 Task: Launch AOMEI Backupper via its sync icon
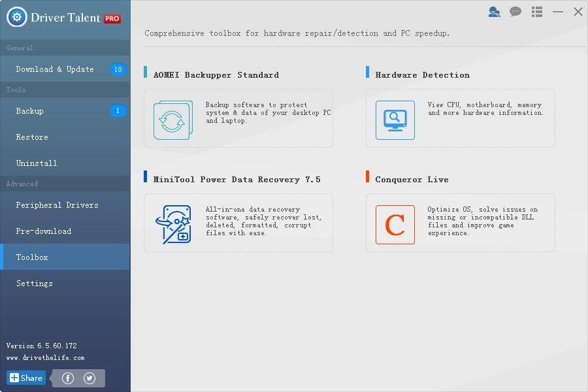[x=173, y=120]
